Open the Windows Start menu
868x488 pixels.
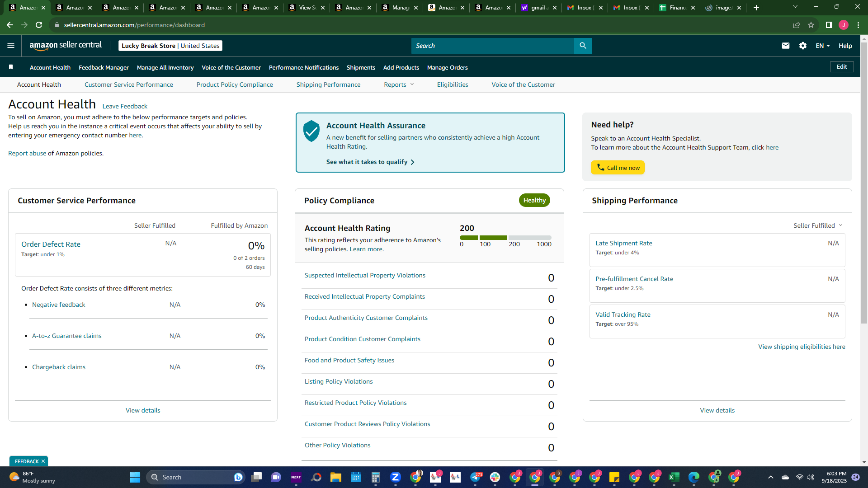135,477
